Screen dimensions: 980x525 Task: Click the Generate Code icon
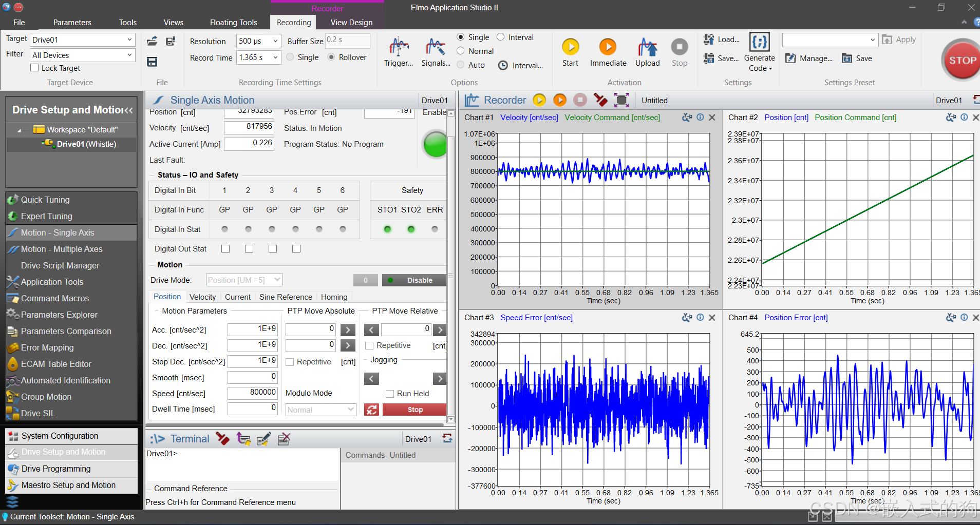click(x=759, y=42)
